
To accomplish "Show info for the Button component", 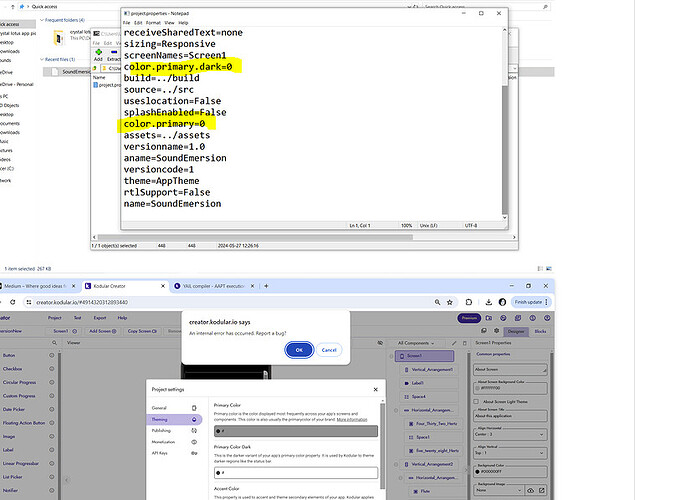I will click(52, 355).
